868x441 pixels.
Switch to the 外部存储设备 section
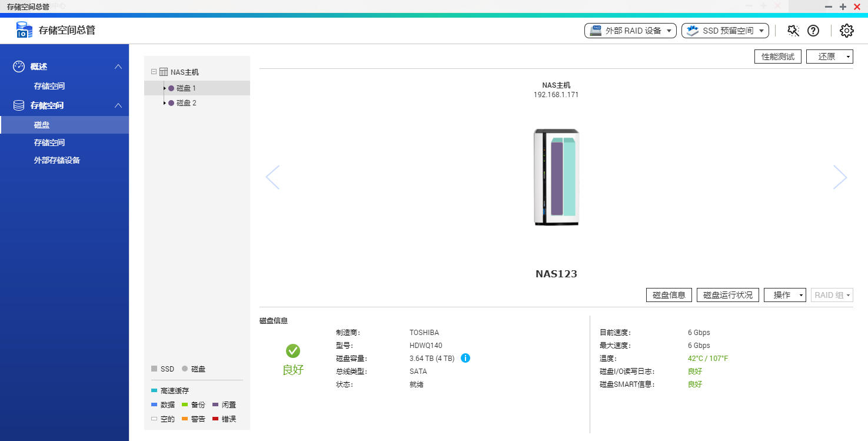[x=59, y=160]
